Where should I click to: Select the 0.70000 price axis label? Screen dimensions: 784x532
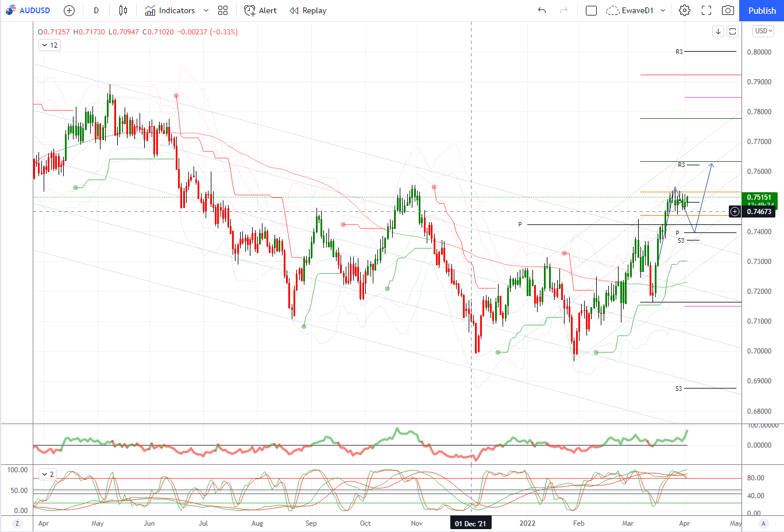pyautogui.click(x=759, y=351)
